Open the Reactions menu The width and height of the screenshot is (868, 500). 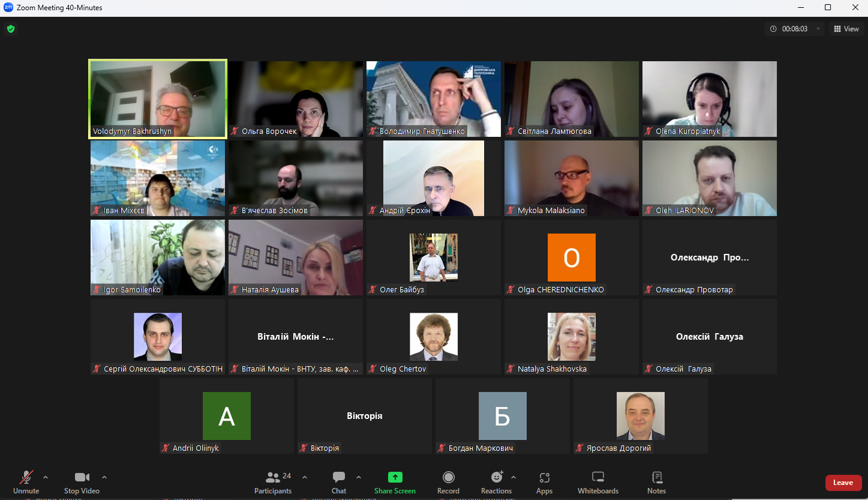[496, 482]
